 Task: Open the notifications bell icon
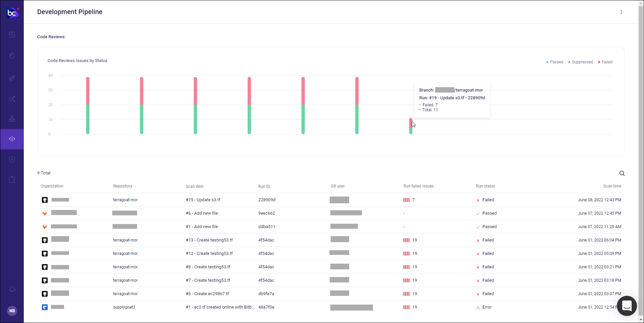(x=12, y=289)
